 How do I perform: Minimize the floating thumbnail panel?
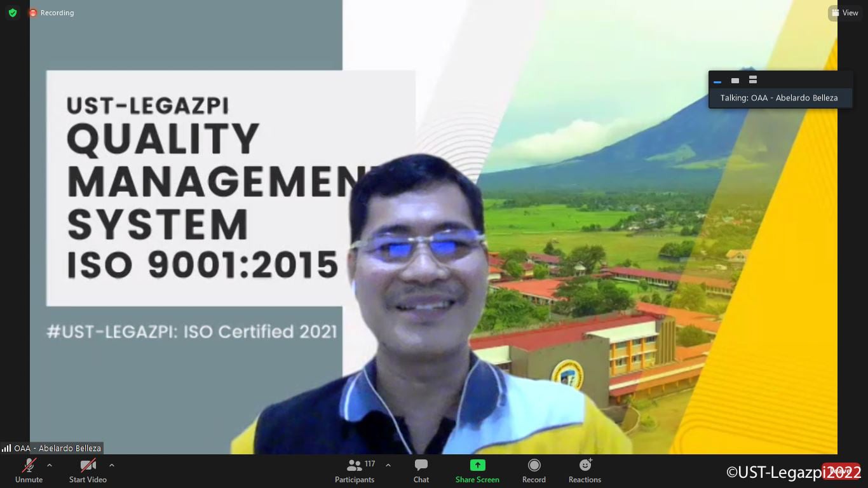pos(717,81)
